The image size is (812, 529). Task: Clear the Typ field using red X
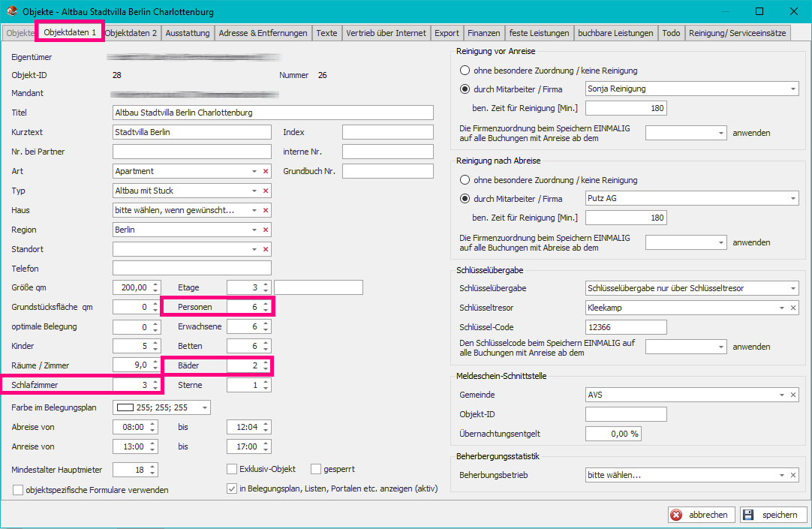tap(265, 191)
